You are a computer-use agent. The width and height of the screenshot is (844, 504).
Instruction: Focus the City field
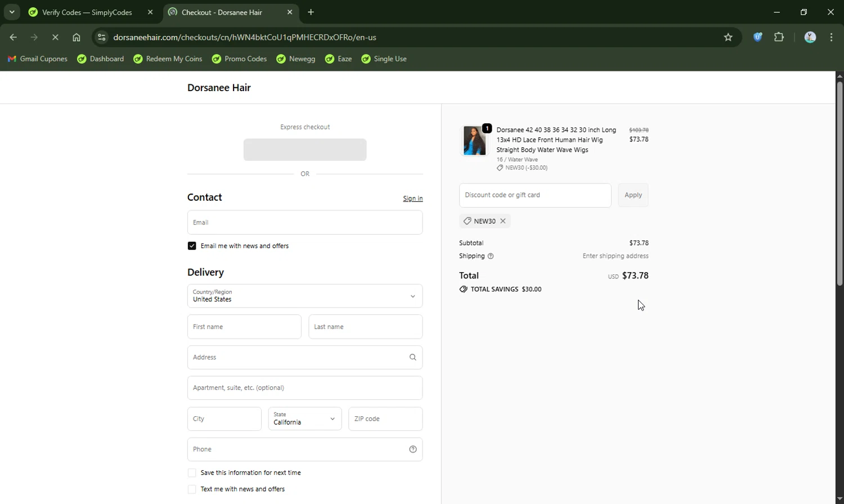[x=225, y=419]
